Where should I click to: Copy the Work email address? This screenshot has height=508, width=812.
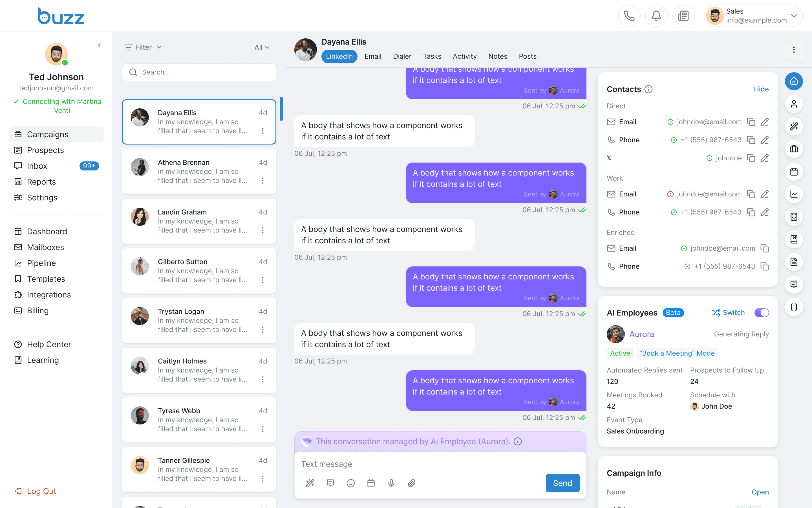[751, 194]
